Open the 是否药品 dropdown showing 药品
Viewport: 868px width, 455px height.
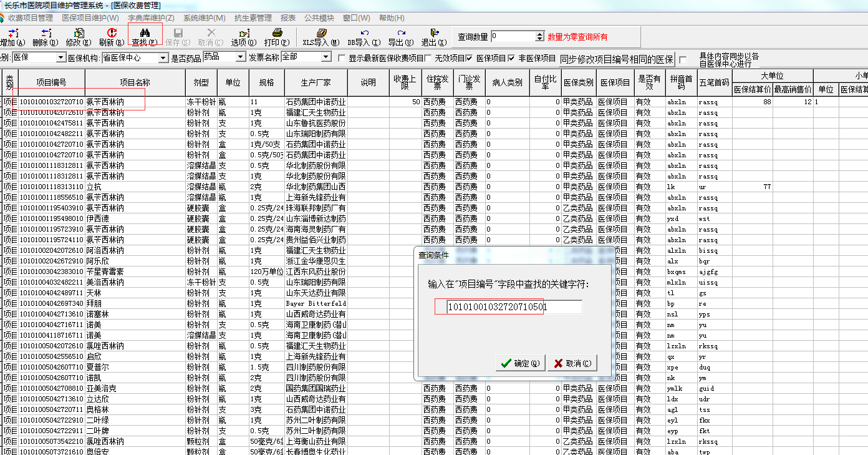(x=241, y=57)
